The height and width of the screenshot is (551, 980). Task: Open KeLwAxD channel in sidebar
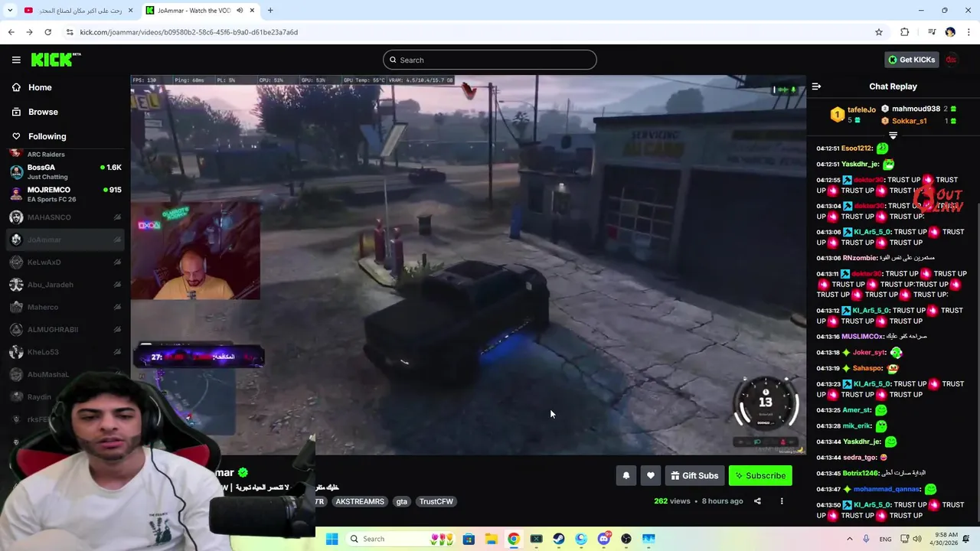(65, 262)
